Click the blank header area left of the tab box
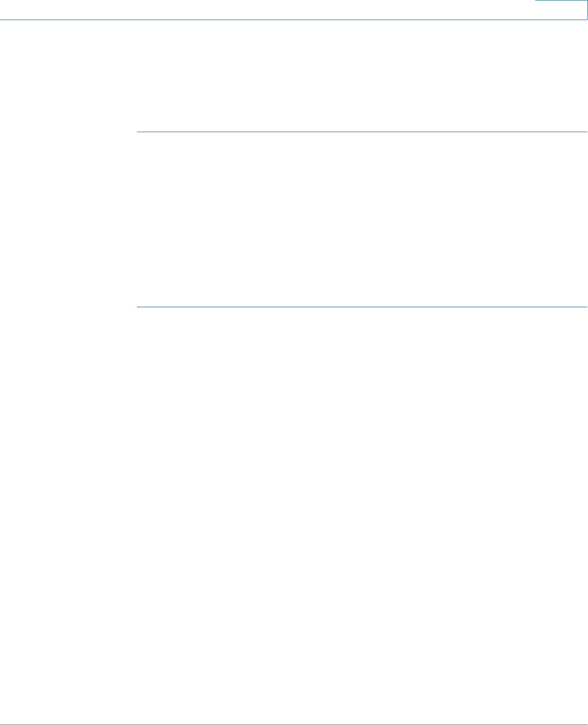The image size is (588, 725). [268, 9]
